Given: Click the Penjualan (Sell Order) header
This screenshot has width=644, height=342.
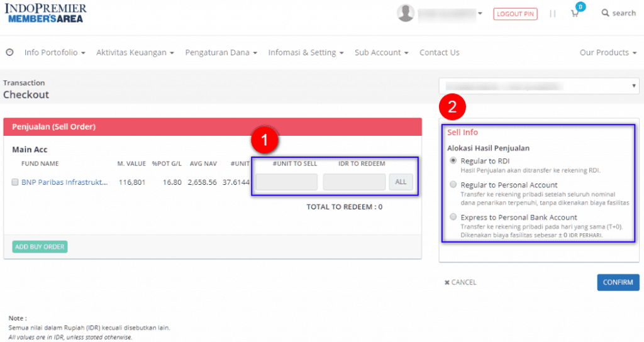Looking at the screenshot, I should pyautogui.click(x=213, y=127).
